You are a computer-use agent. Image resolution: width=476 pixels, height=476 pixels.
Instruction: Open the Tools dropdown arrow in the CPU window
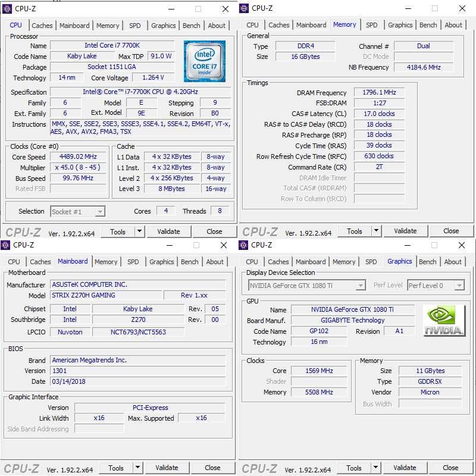point(139,231)
